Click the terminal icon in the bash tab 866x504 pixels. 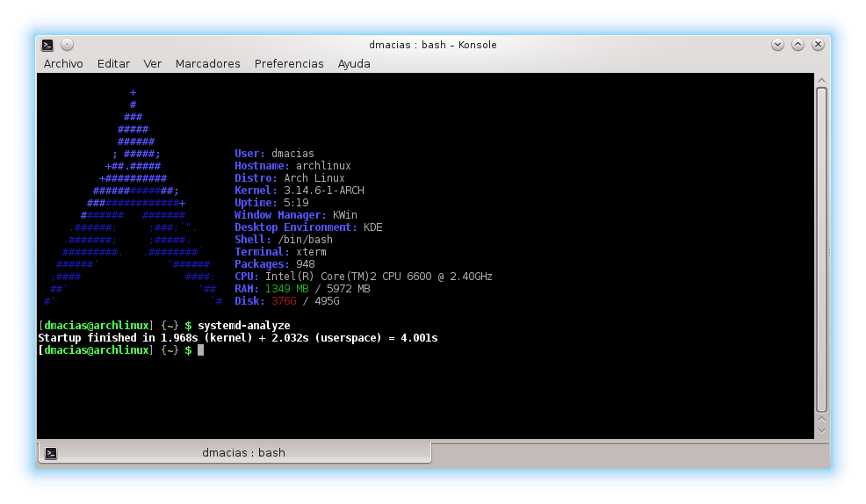click(x=51, y=453)
